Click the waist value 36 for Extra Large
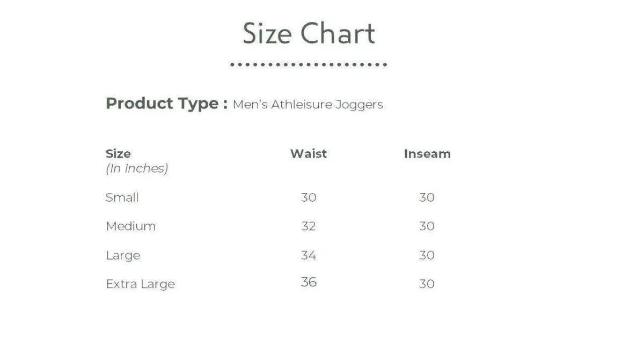Screen dimensions: 644x362 tap(309, 282)
